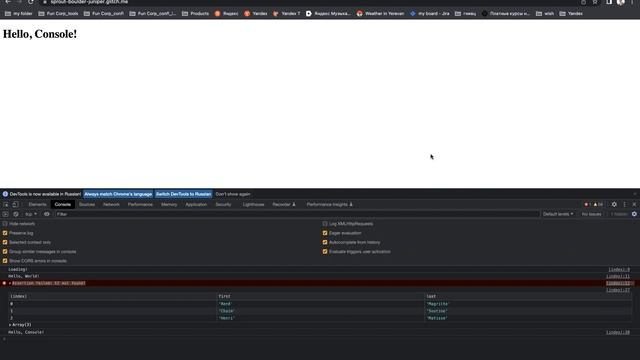
Task: Click the red error icon beside Assertion failed
Action: point(4,283)
